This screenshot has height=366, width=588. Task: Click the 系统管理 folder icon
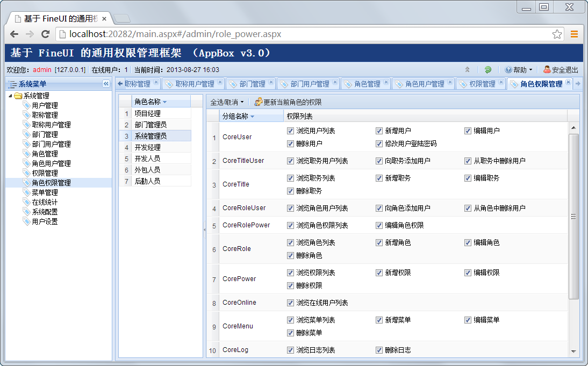[x=18, y=96]
